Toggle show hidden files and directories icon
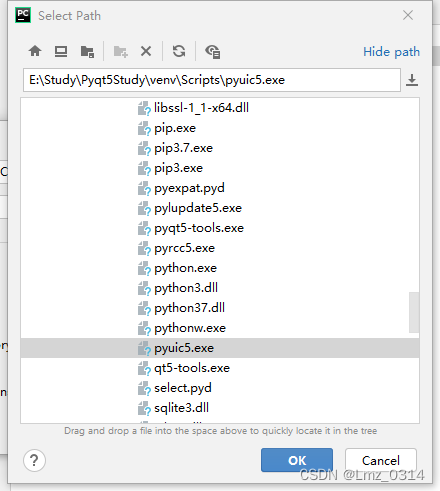Image resolution: width=440 pixels, height=491 pixels. [213, 52]
